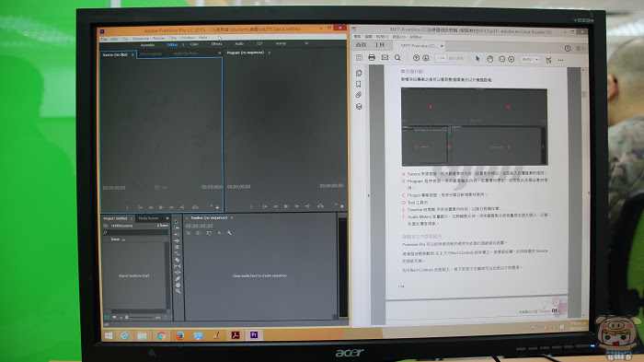Open the Window menu in Premiere
The image size is (644, 362).
(188, 38)
